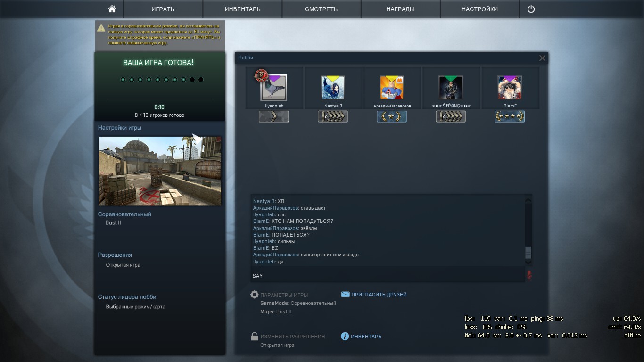644x362 pixels.
Task: Toggle the red microphone icon in chat
Action: [529, 276]
